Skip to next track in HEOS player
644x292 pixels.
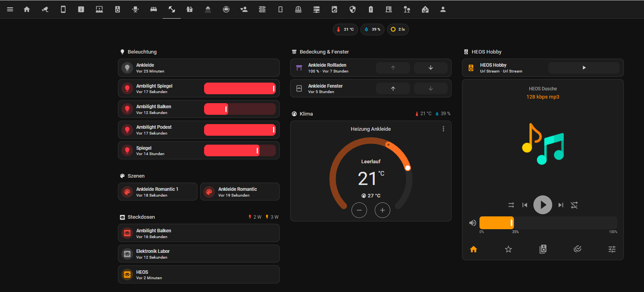coord(561,205)
